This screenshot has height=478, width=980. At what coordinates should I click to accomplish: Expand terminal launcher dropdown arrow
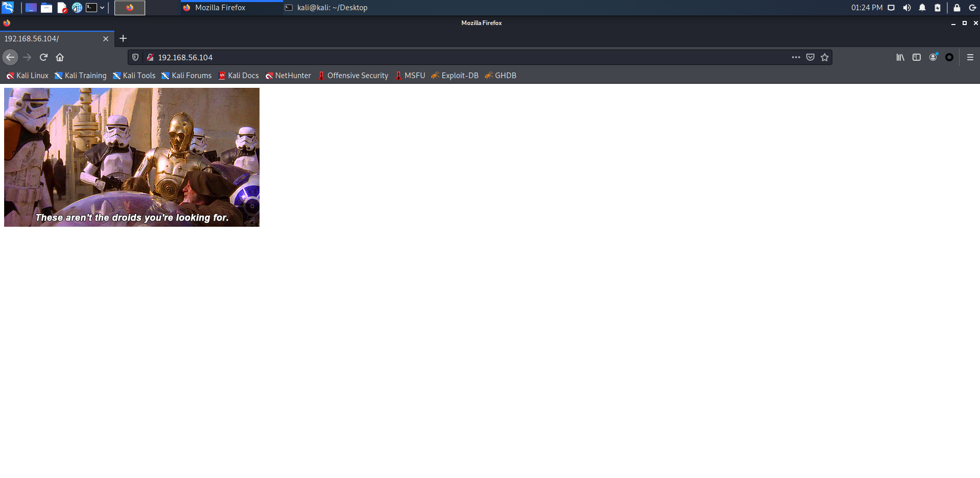coord(102,8)
